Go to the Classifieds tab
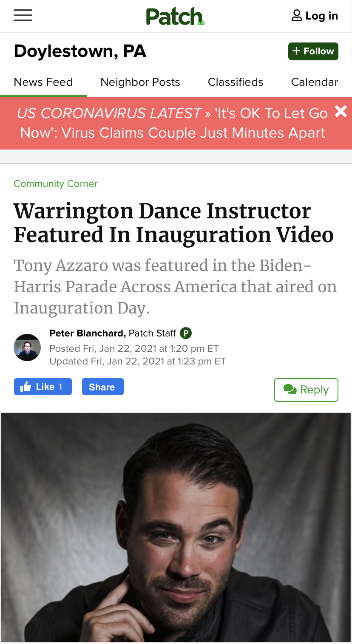Screen dimensions: 352x644 point(236,82)
